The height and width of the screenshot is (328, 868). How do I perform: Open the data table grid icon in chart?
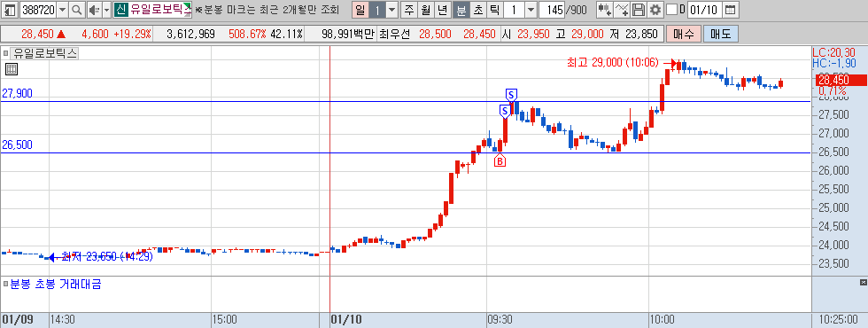point(12,69)
